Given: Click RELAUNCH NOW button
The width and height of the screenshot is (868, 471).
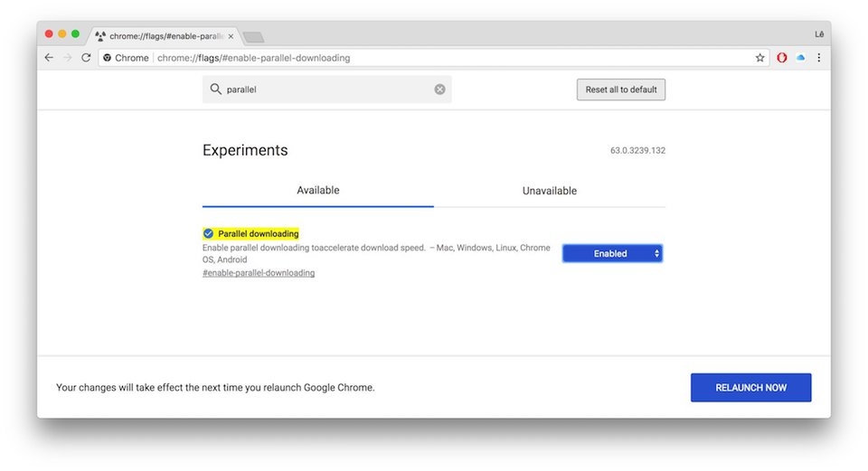Looking at the screenshot, I should [750, 388].
